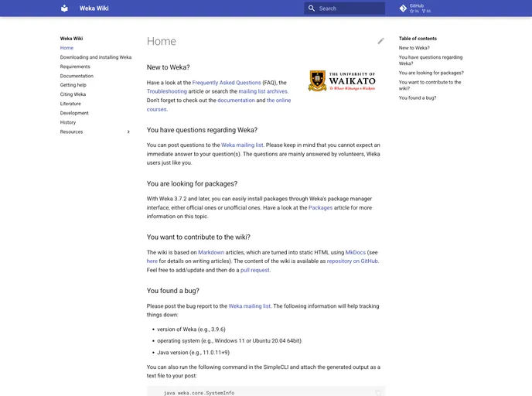Viewport: 532px width, 396px height.
Task: Open the MkDocs link
Action: (355, 252)
